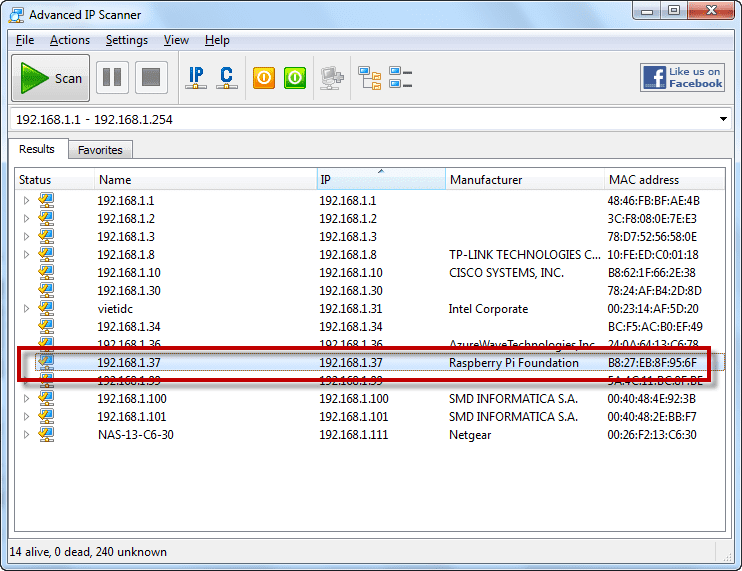The image size is (742, 571).
Task: Click the blue C subnet toolbar icon
Action: pyautogui.click(x=226, y=78)
